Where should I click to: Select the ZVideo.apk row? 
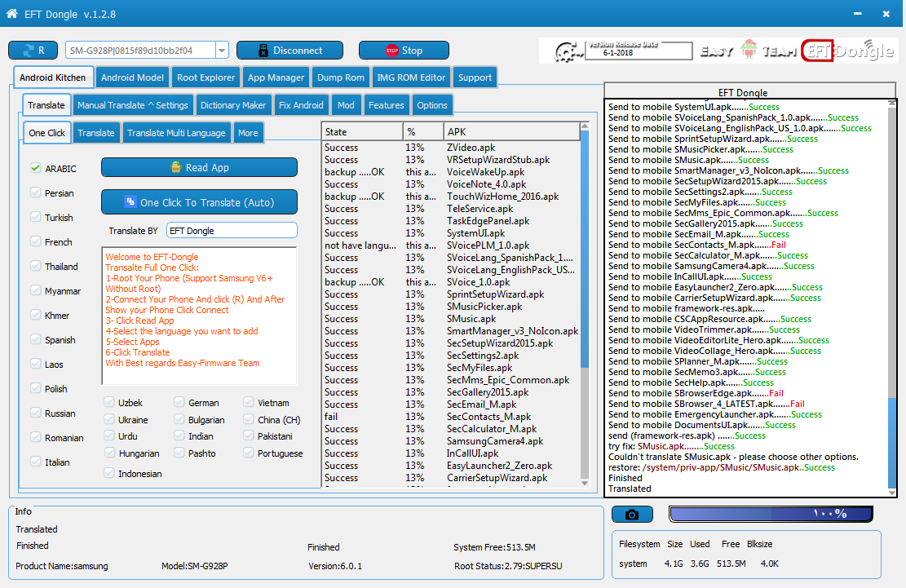[451, 148]
